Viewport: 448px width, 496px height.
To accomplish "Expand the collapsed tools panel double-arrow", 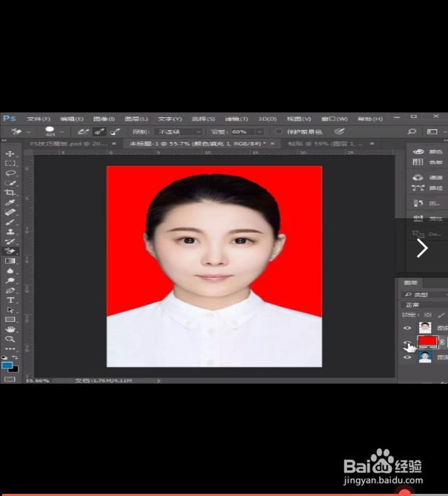I will click(x=4, y=140).
